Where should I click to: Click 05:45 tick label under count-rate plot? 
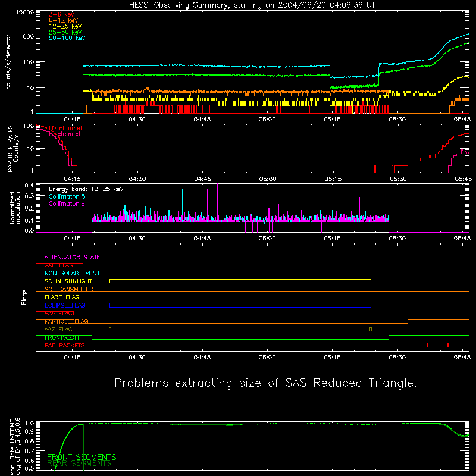point(462,120)
